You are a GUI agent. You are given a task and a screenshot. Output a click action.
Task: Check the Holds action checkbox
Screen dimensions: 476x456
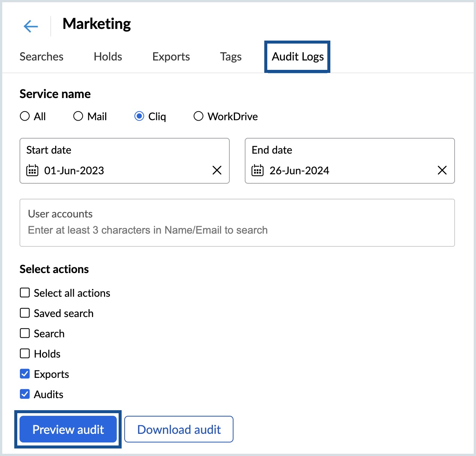pos(25,353)
